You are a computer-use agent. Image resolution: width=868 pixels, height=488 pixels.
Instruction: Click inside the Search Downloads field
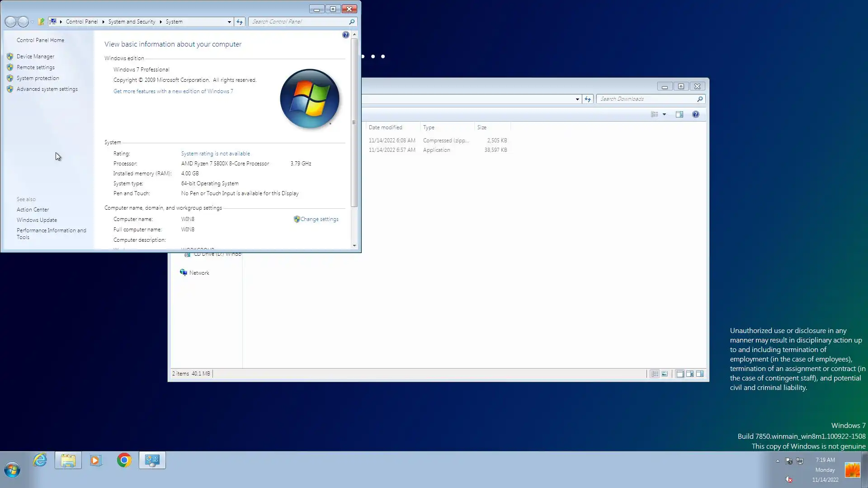[646, 99]
